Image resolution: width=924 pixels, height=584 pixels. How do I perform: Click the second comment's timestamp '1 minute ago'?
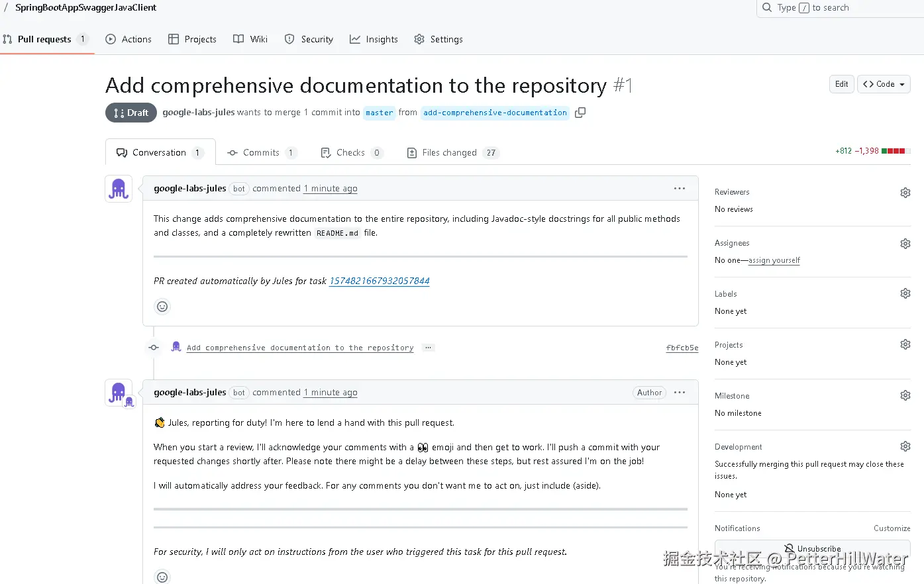tap(331, 393)
